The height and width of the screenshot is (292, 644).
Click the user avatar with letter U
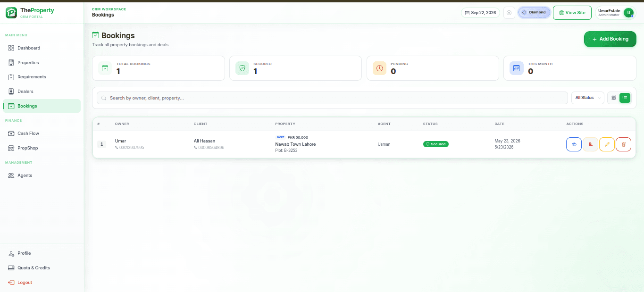pyautogui.click(x=628, y=13)
